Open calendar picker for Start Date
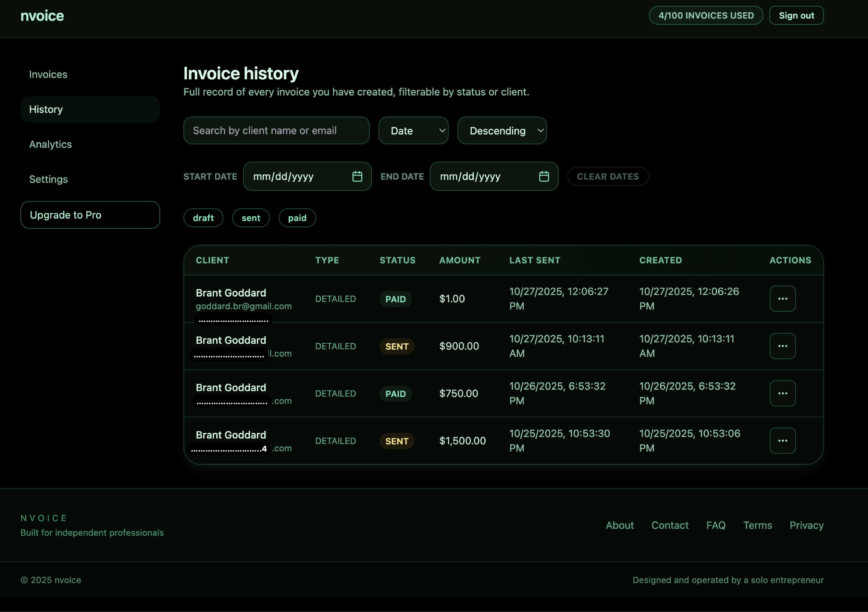Viewport: 868px width, 612px height. point(357,176)
